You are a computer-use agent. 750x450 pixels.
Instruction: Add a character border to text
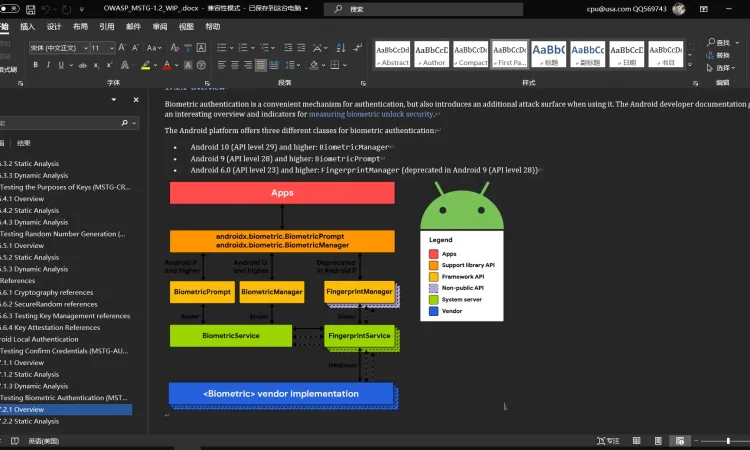coord(201,47)
